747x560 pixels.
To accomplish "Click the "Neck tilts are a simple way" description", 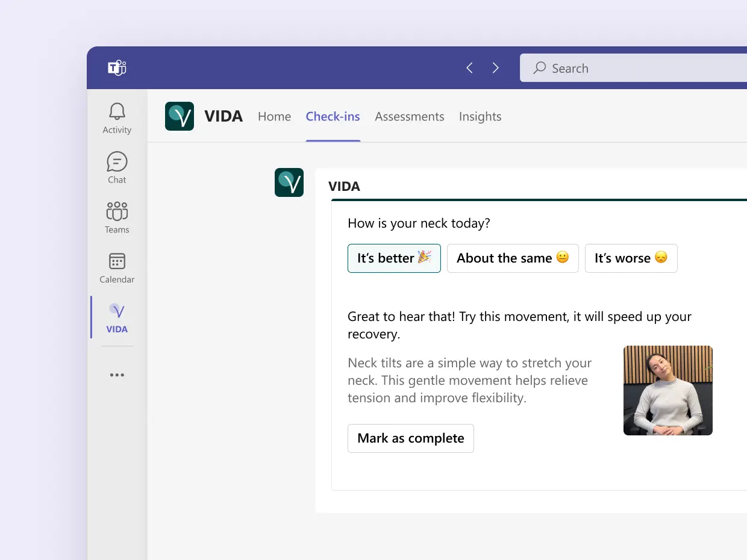I will pyautogui.click(x=470, y=381).
